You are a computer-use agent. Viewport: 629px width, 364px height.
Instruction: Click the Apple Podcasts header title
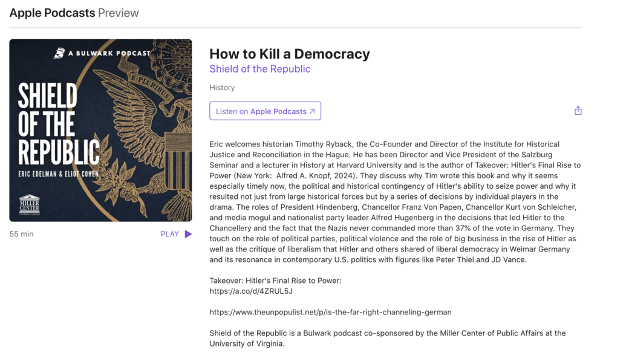(x=52, y=13)
